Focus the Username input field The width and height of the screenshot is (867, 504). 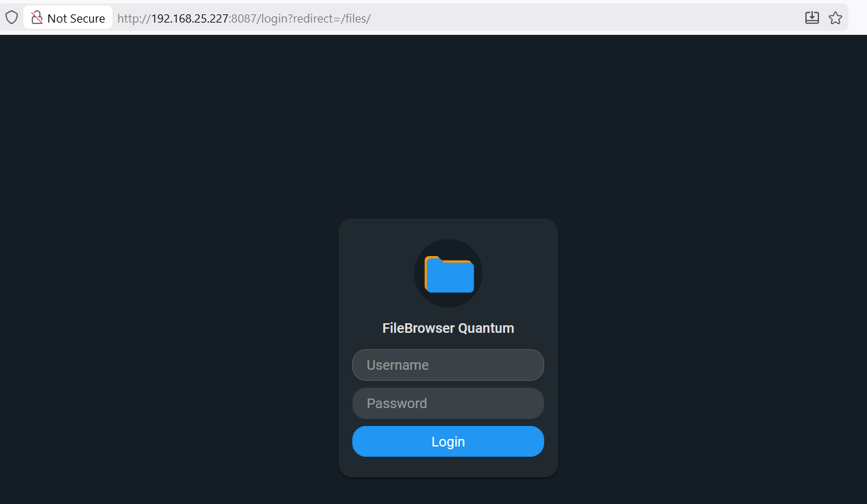(448, 365)
